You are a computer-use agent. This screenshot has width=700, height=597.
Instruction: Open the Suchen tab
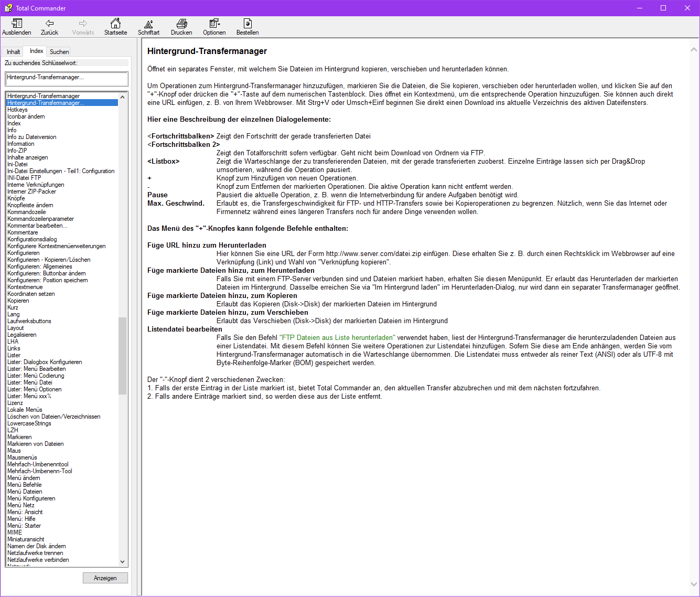point(59,52)
